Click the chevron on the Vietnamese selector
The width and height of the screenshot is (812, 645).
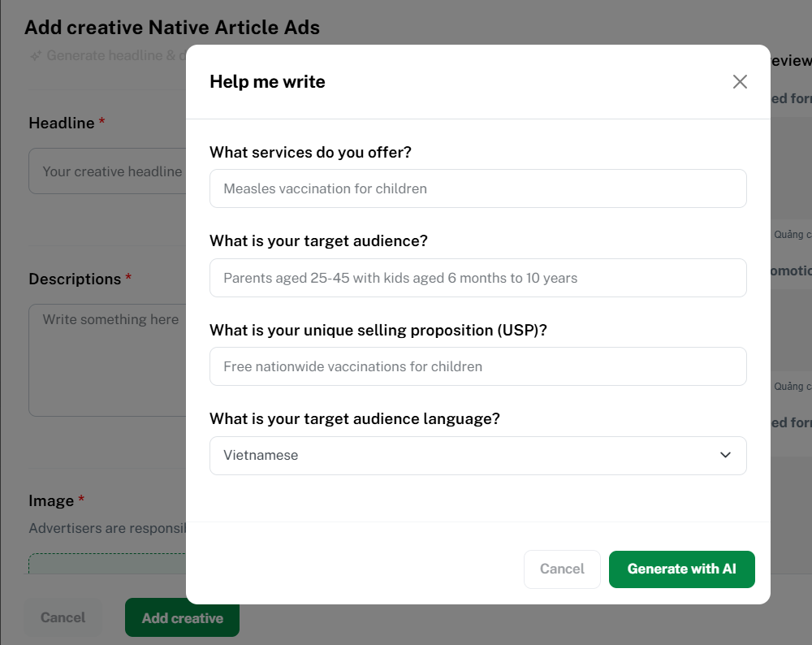pyautogui.click(x=725, y=456)
